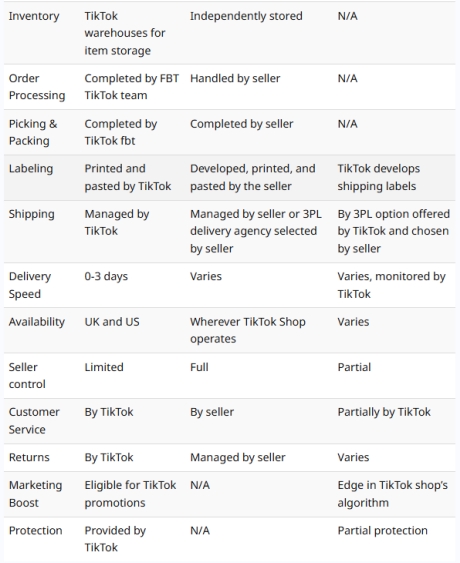Click the 'Independently stored' cell

[246, 16]
